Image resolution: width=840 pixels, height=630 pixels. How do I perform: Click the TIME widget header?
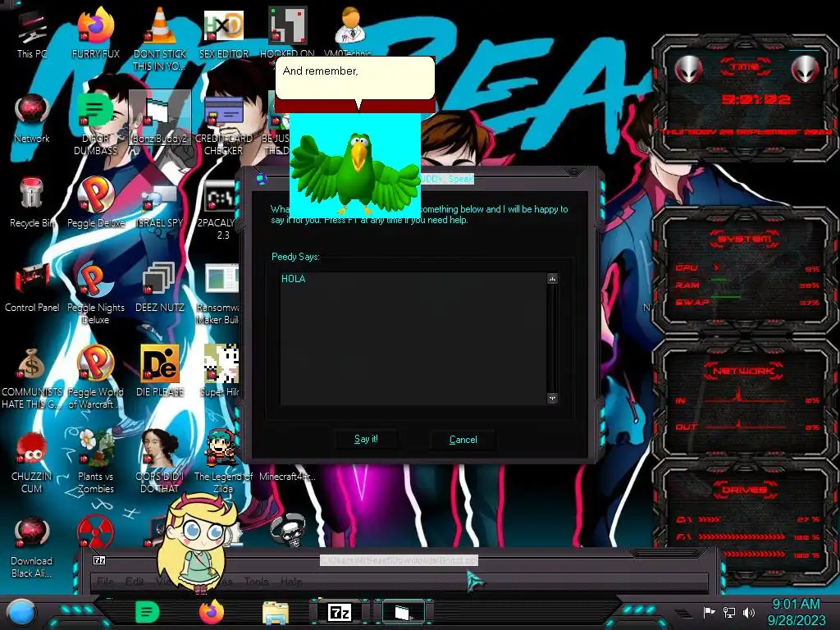pyautogui.click(x=745, y=67)
